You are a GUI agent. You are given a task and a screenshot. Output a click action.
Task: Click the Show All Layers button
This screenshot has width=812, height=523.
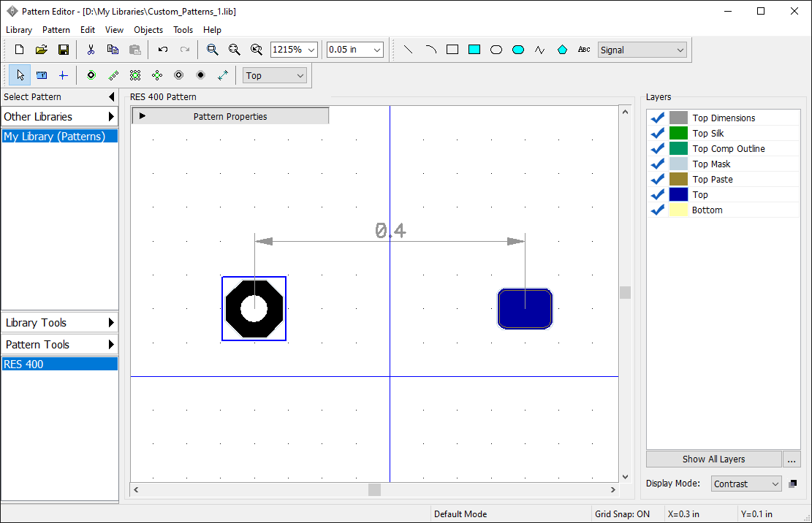click(713, 459)
